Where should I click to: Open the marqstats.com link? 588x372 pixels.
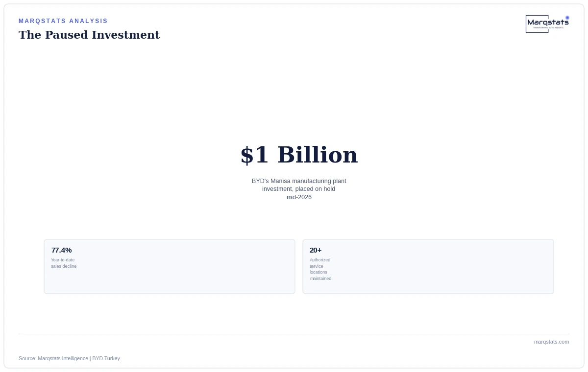pyautogui.click(x=551, y=342)
